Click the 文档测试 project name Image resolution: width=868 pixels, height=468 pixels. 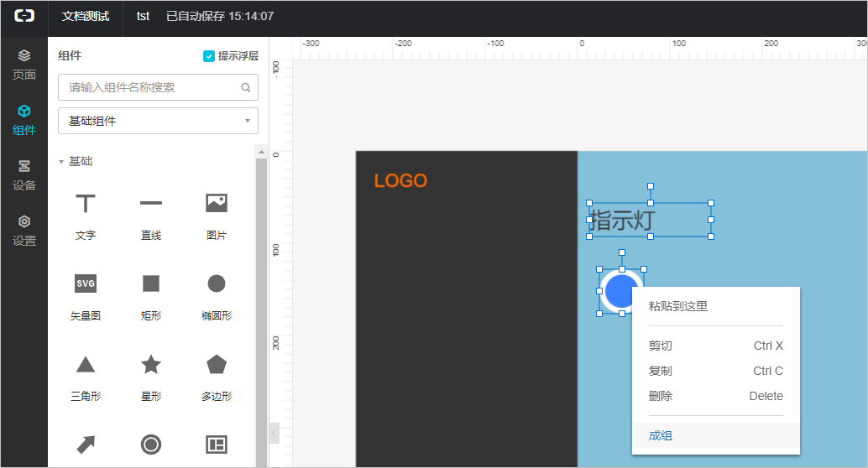[86, 16]
